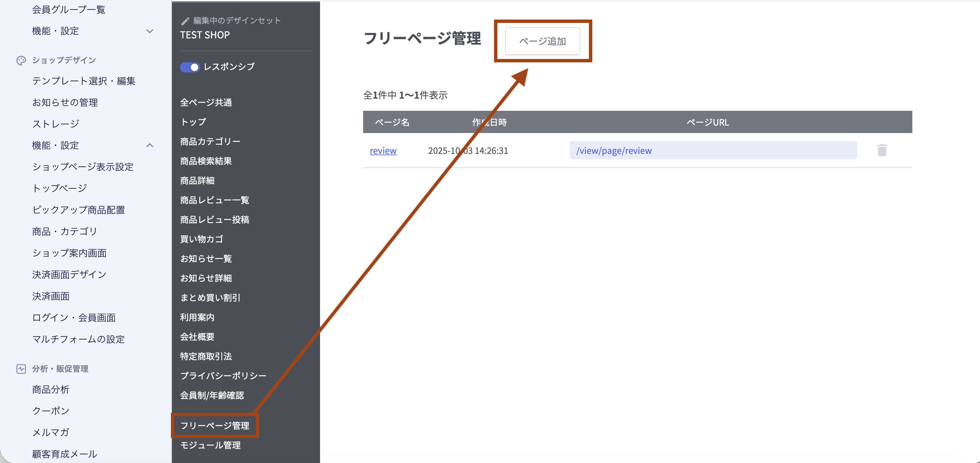
Task: Open モジュール管理 menu item
Action: [210, 445]
